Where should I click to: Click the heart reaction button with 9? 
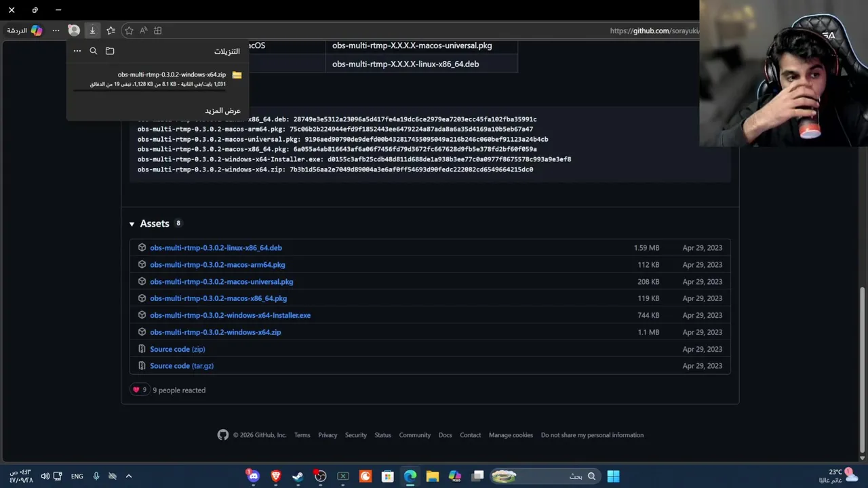139,390
